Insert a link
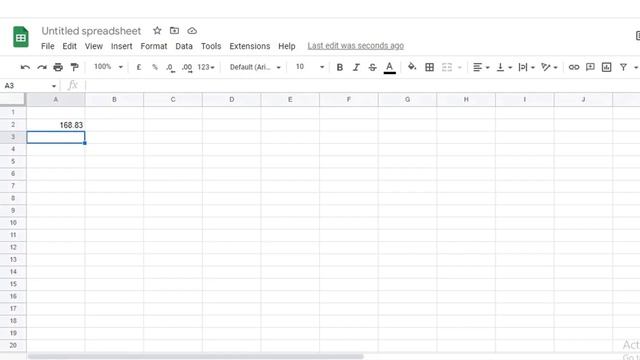Screen dimensions: 640x360 [573, 67]
